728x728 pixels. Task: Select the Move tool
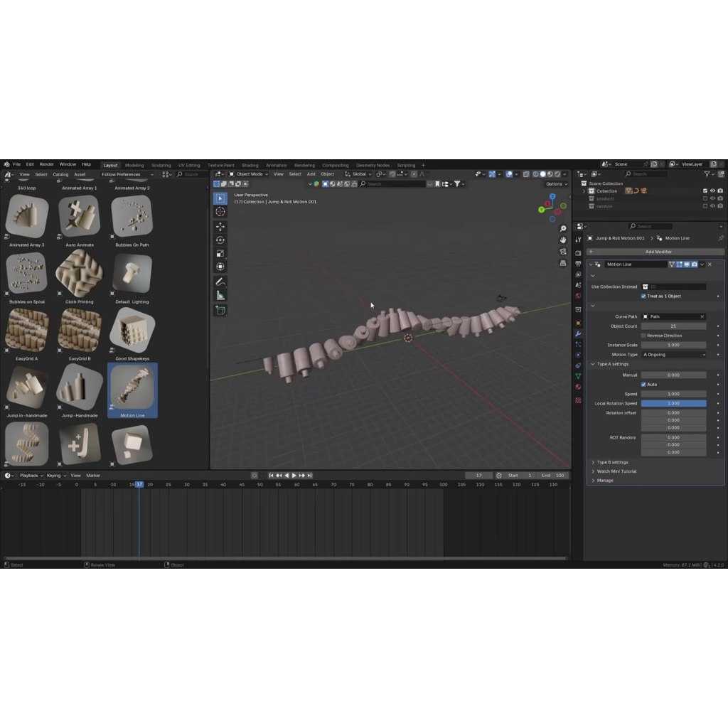(220, 227)
